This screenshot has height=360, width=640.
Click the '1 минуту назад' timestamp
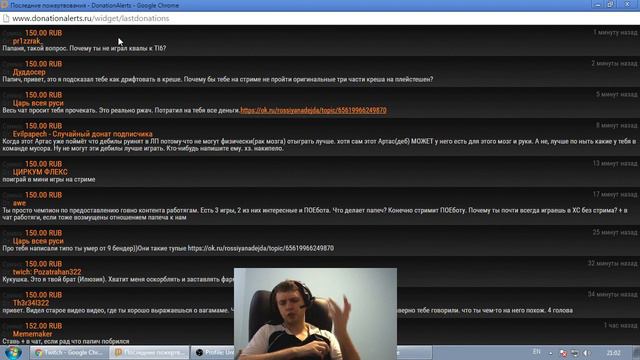point(615,32)
